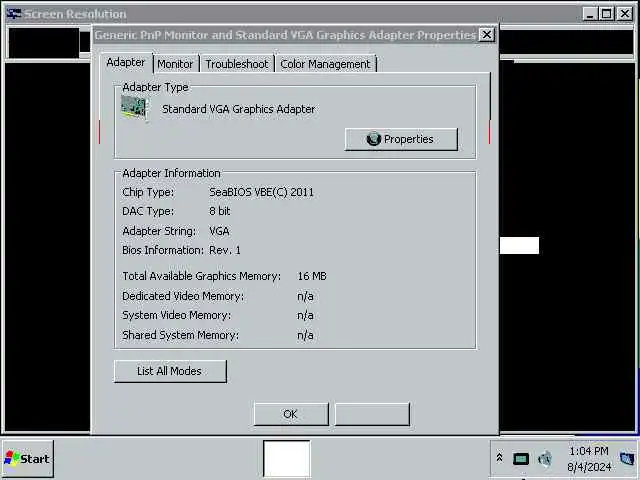Open the Troubleshoot tab

click(237, 64)
